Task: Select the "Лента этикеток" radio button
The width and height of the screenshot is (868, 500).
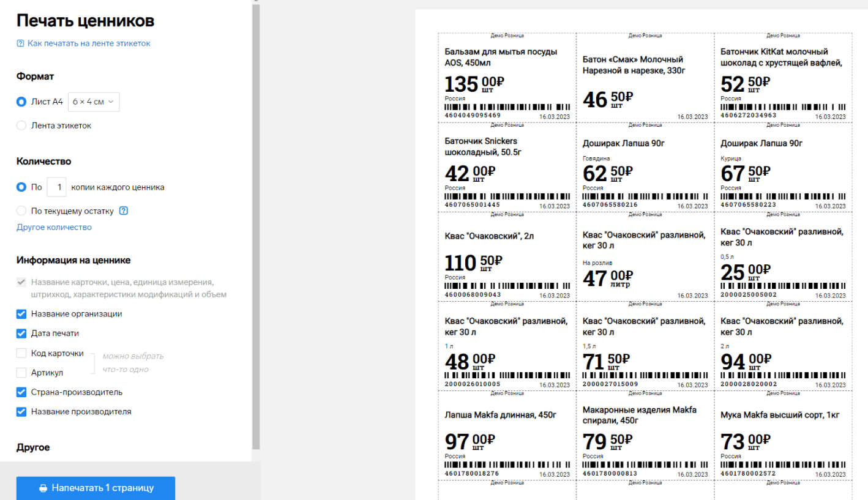Action: pos(21,125)
